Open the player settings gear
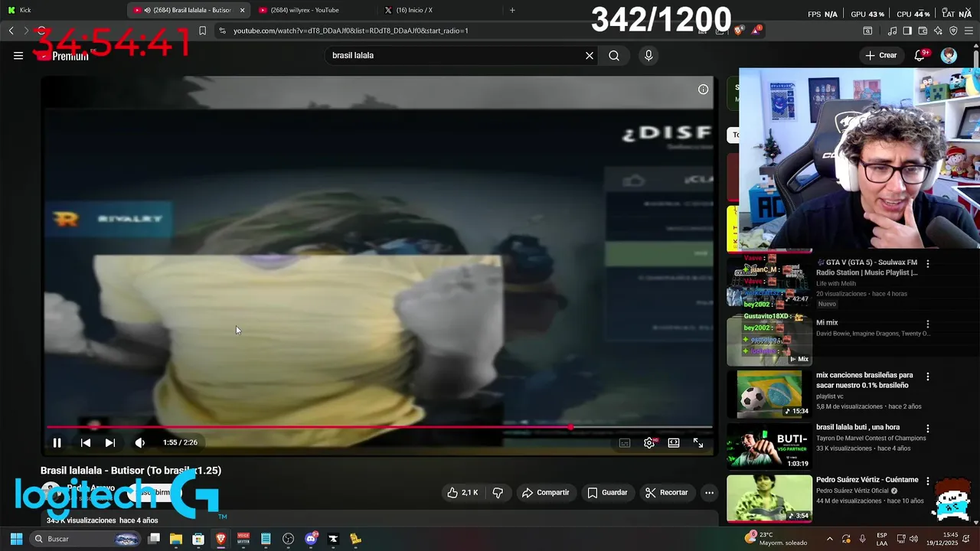This screenshot has width=980, height=551. 649,442
